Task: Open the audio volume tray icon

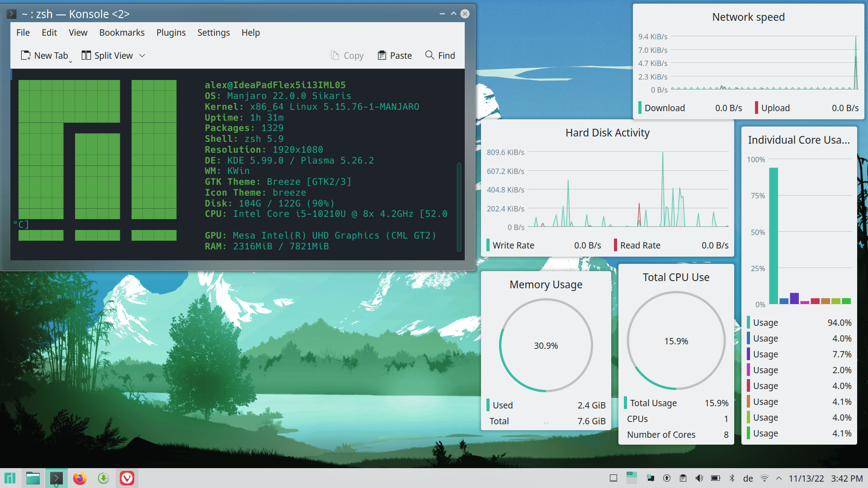Action: pos(699,478)
